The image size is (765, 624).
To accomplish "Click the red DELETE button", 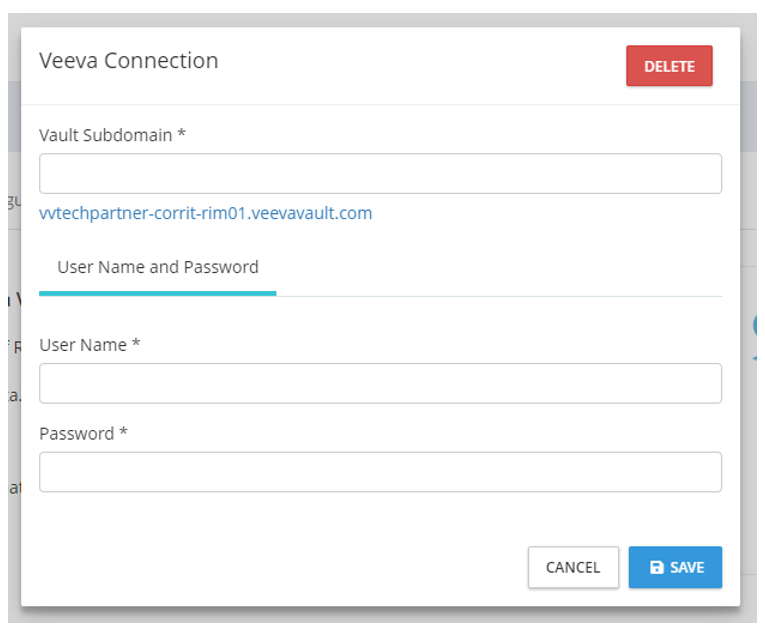I will [x=669, y=66].
